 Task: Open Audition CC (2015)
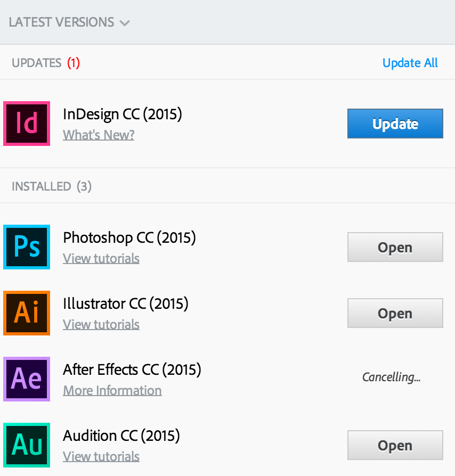(x=395, y=445)
